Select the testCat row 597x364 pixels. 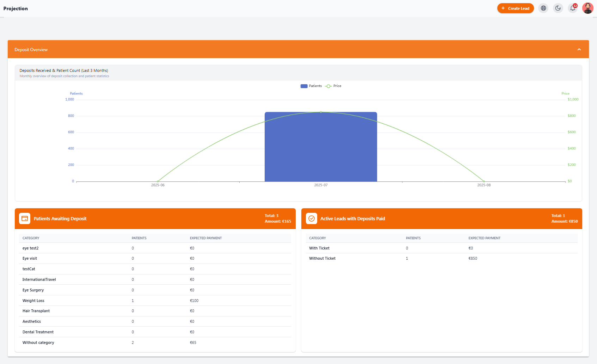(155, 269)
